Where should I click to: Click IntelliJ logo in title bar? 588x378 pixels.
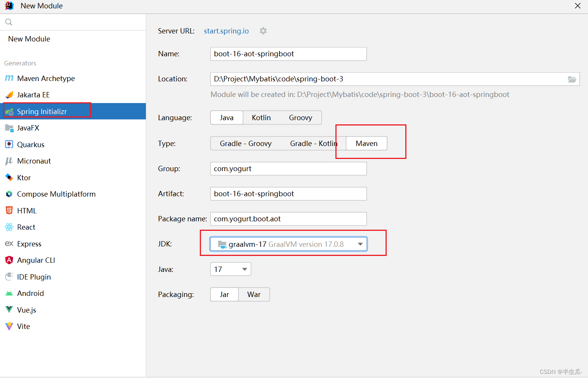[x=9, y=6]
